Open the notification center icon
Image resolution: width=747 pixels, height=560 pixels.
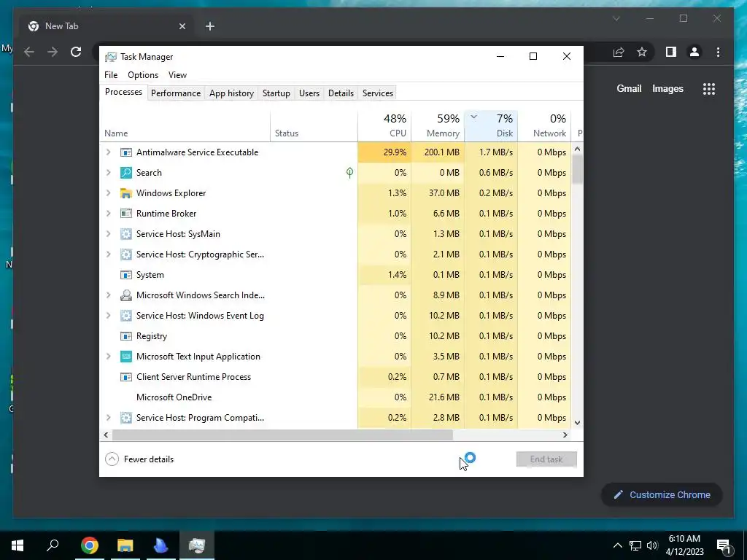(724, 545)
